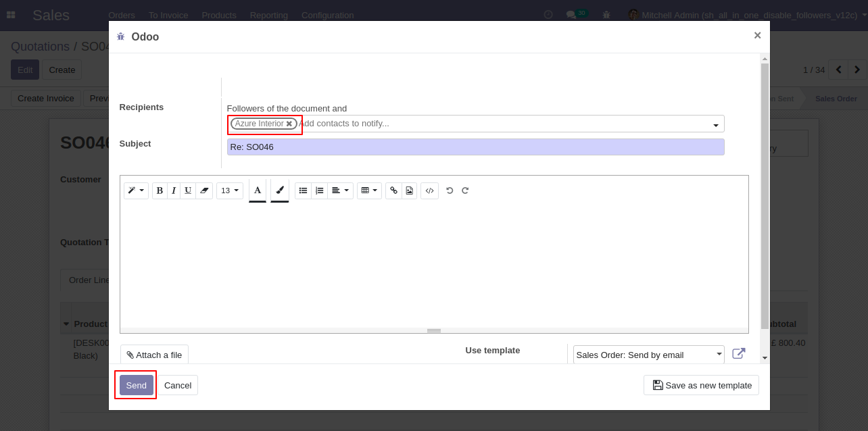
Task: Close the Odoo dialog
Action: (x=757, y=35)
